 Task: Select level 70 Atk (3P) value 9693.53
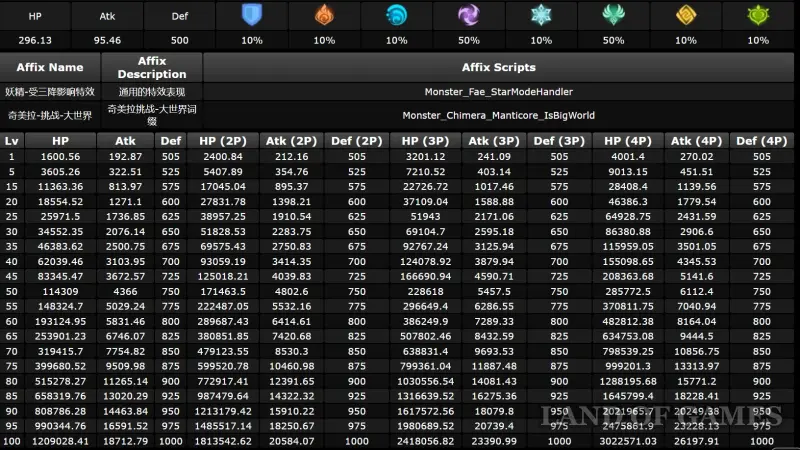click(494, 352)
